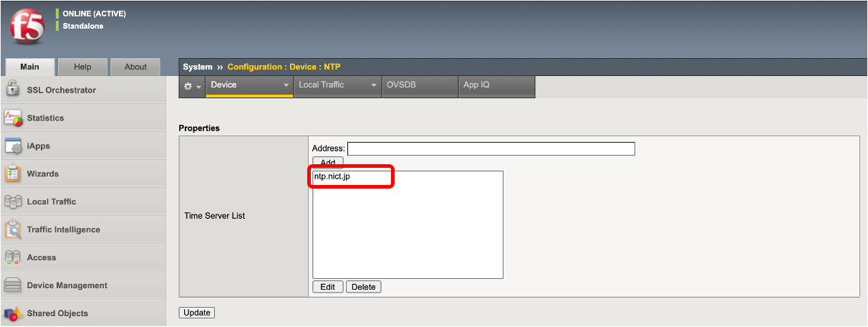Switch to the Help tab
The width and height of the screenshot is (868, 327).
click(x=83, y=67)
